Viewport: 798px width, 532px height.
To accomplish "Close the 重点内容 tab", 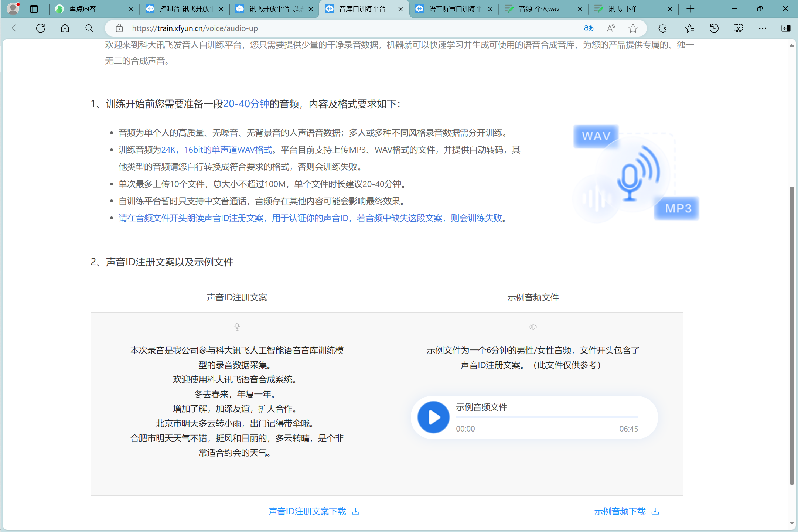I will coord(131,9).
